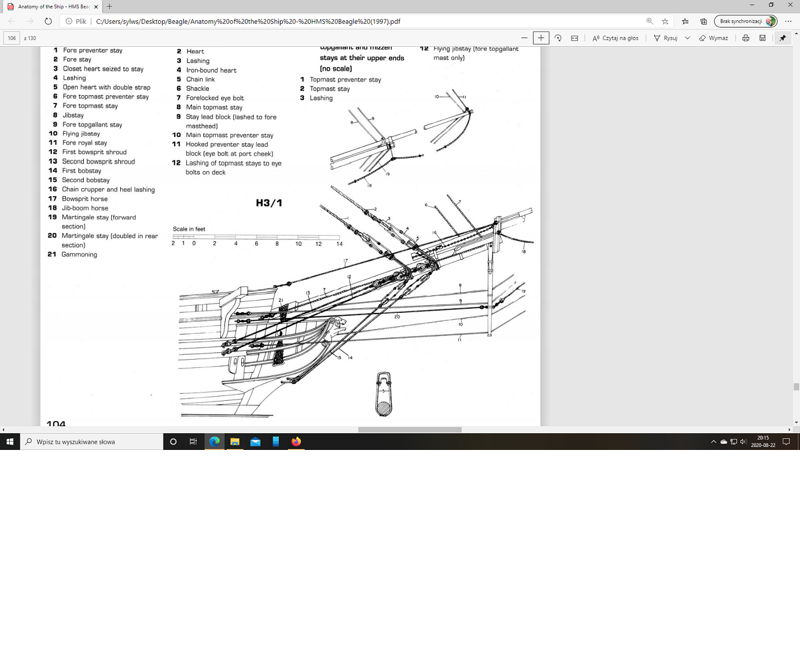Click Czytaj na głos read aloud button
Image resolution: width=800 pixels, height=672 pixels.
tap(615, 38)
